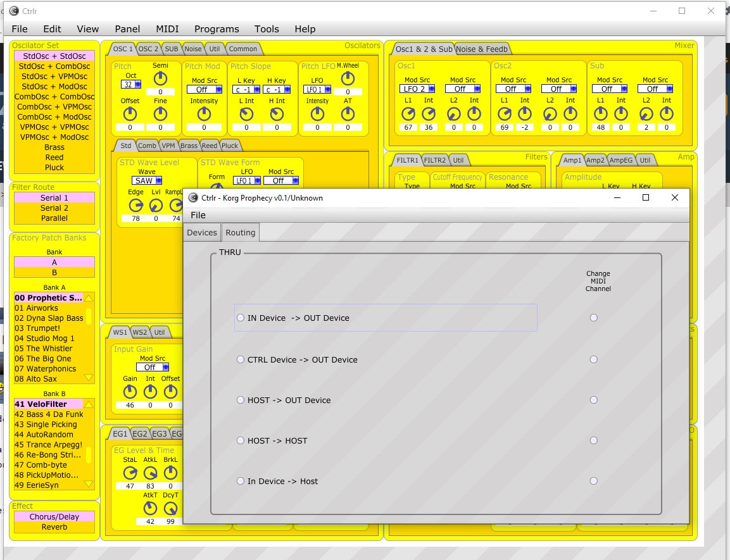Enable HOST -> HOST thru routing
Image resolution: width=730 pixels, height=560 pixels.
coord(241,440)
